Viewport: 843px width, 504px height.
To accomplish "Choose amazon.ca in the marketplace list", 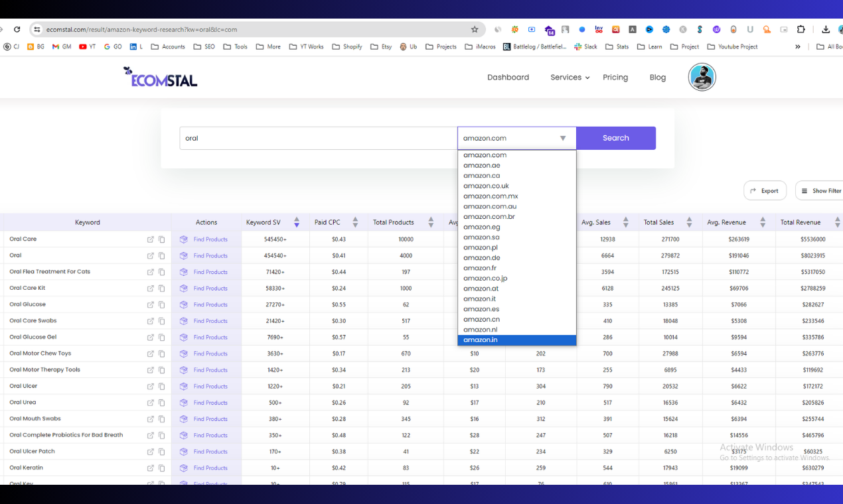I will click(x=516, y=176).
